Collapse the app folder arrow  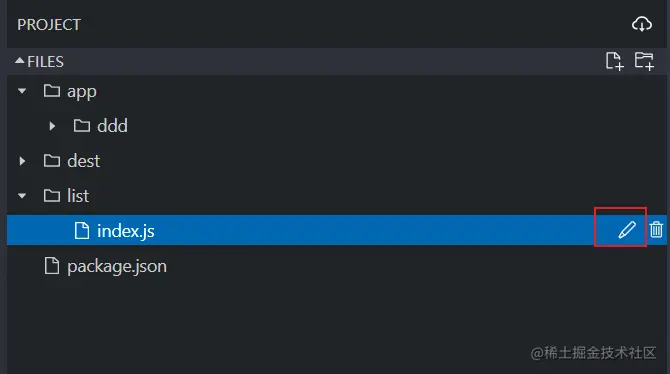tap(22, 91)
